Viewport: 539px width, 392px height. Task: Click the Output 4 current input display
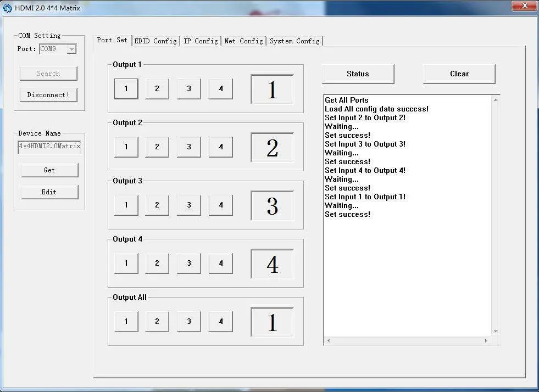(x=273, y=264)
